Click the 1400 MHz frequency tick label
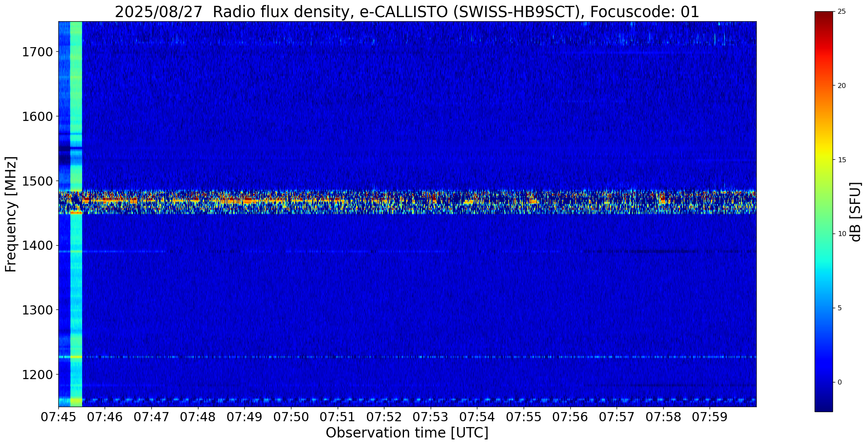868x445 pixels. tap(37, 246)
